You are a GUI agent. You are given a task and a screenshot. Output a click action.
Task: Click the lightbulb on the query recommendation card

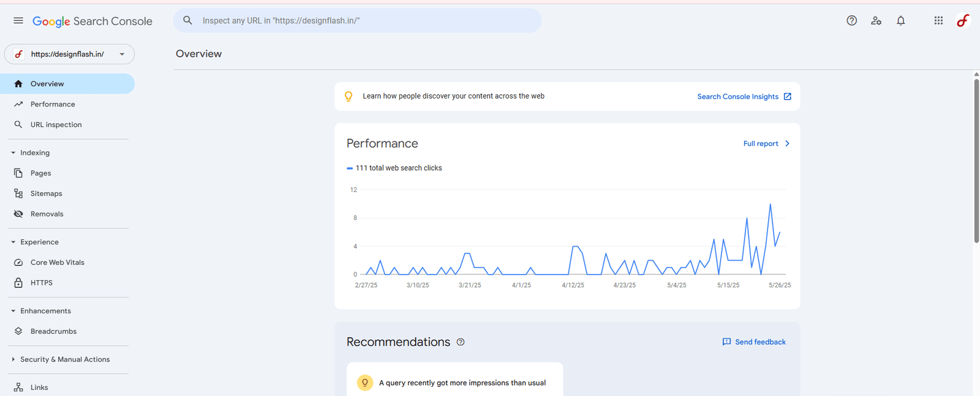[365, 383]
